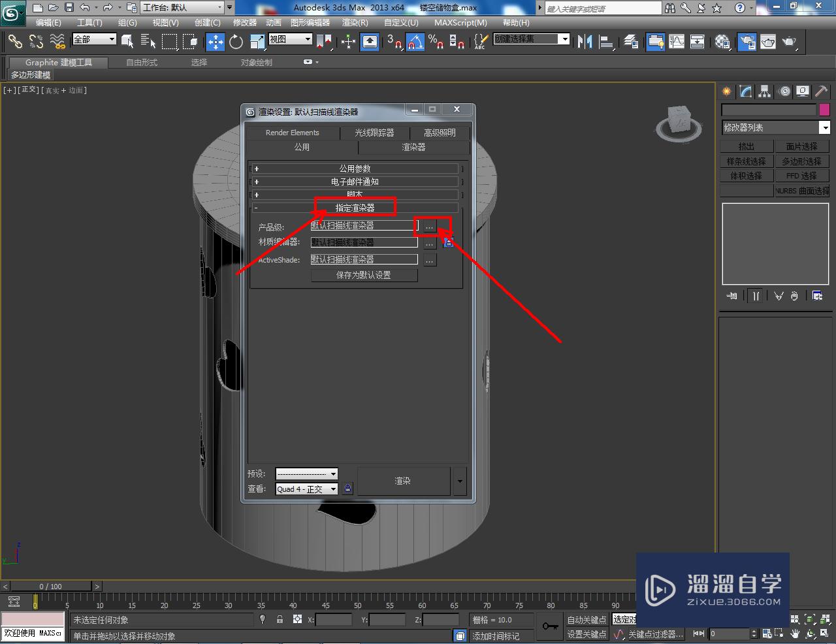Click the Configure Modifier Sets icon
The width and height of the screenshot is (836, 644).
[x=817, y=296]
